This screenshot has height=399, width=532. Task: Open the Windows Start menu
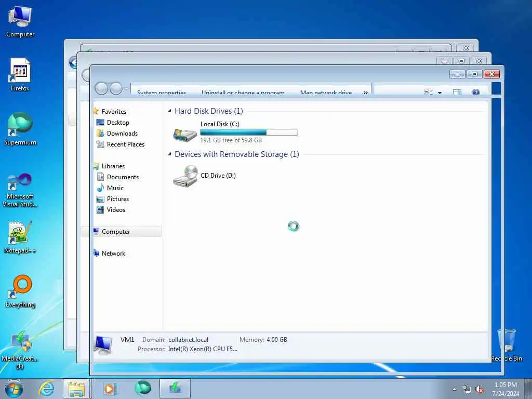[x=14, y=389]
